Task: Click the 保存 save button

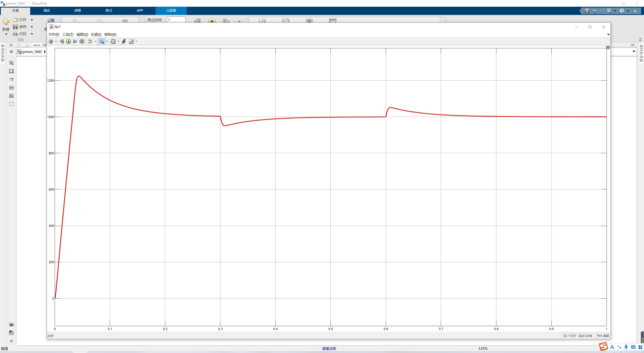Action: (x=20, y=27)
